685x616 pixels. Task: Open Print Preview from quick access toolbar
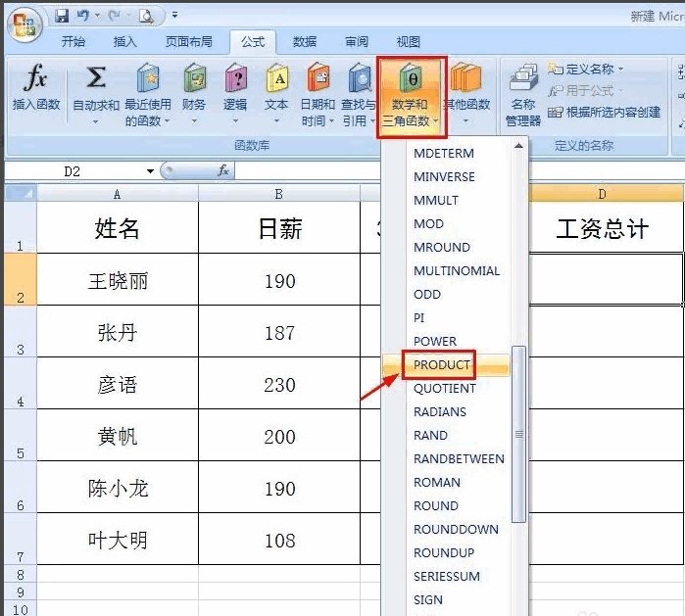coord(145,16)
